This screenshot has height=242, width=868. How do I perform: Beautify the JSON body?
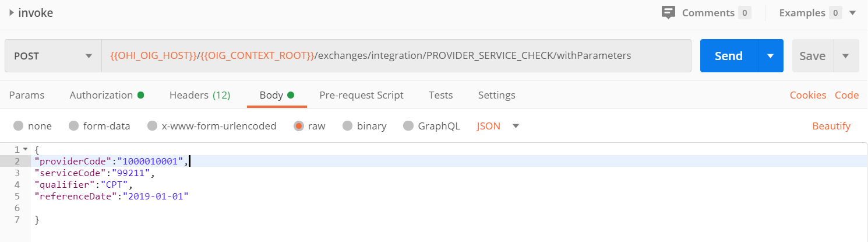(831, 126)
